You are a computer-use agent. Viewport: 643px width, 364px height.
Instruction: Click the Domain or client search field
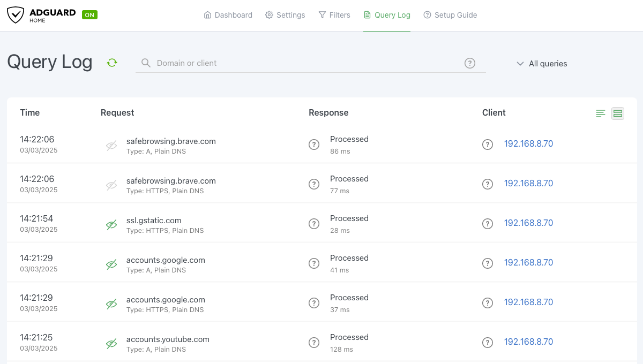pyautogui.click(x=300, y=63)
